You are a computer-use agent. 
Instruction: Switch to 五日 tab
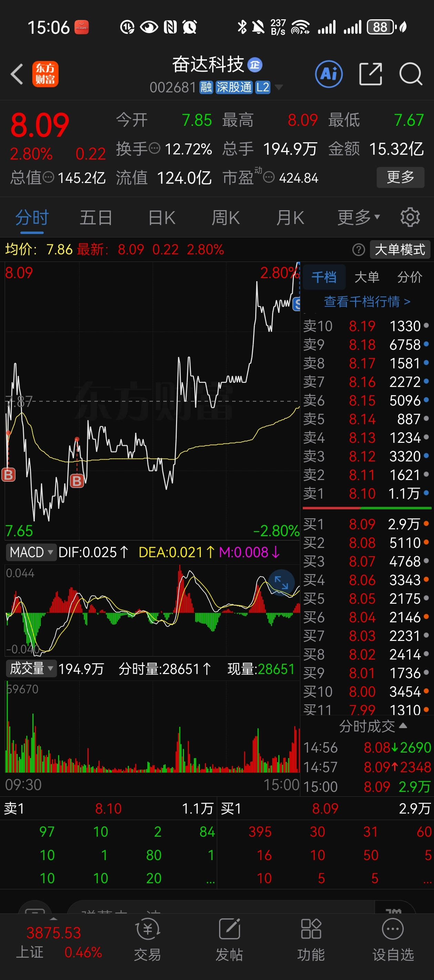coord(96,217)
